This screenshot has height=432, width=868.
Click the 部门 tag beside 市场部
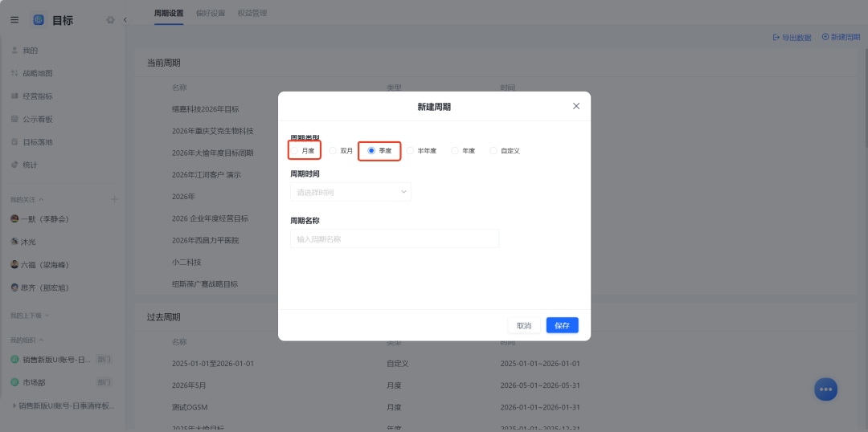point(104,382)
